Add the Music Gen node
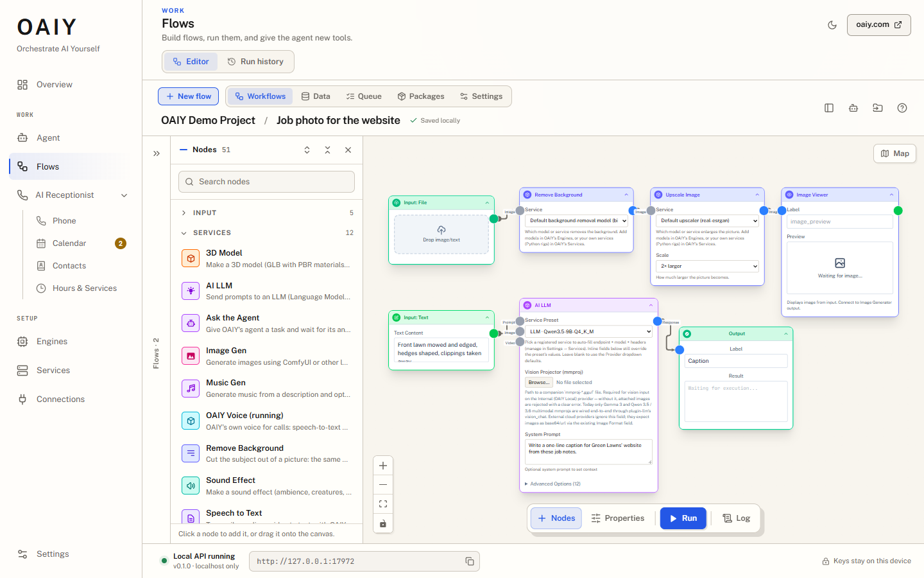Viewport: 924px width, 578px height. [x=266, y=389]
